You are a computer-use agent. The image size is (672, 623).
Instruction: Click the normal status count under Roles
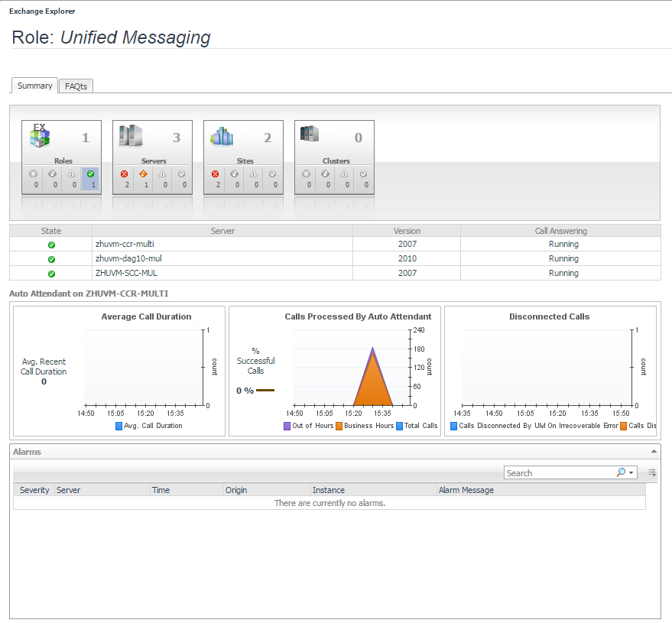89,179
